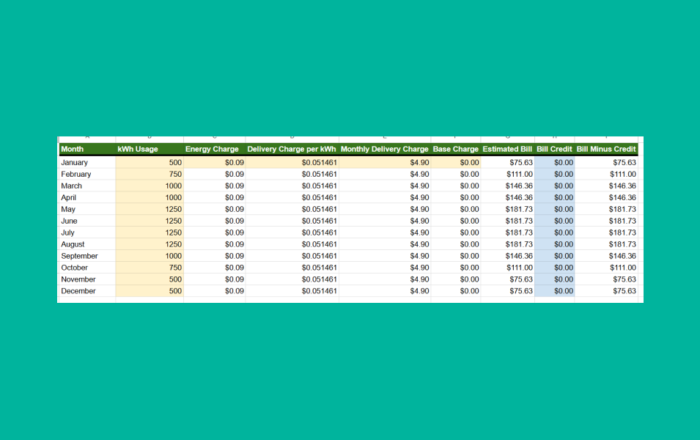Screen dimensions: 700x440
Task: Select December's bill minus credit cell
Action: click(x=606, y=291)
